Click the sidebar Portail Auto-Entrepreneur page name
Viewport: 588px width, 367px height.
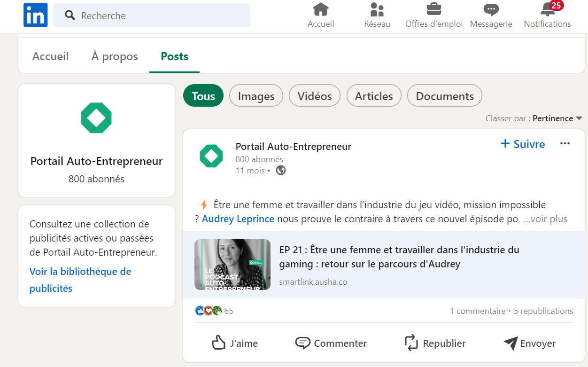click(96, 161)
